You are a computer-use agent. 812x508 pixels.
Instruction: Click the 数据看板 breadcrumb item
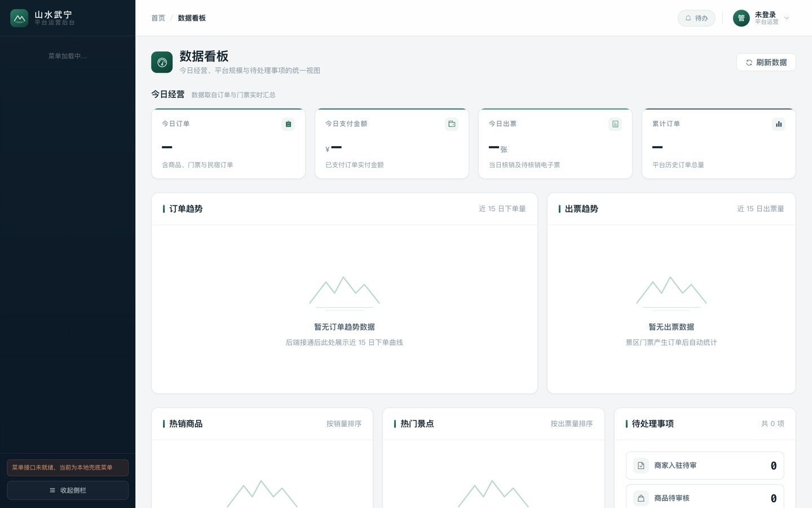pyautogui.click(x=192, y=18)
